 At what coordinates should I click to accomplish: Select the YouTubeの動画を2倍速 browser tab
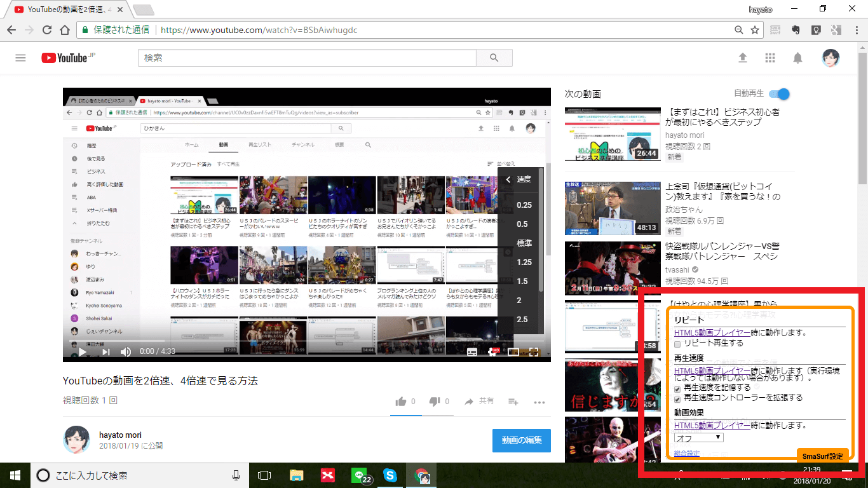click(69, 10)
